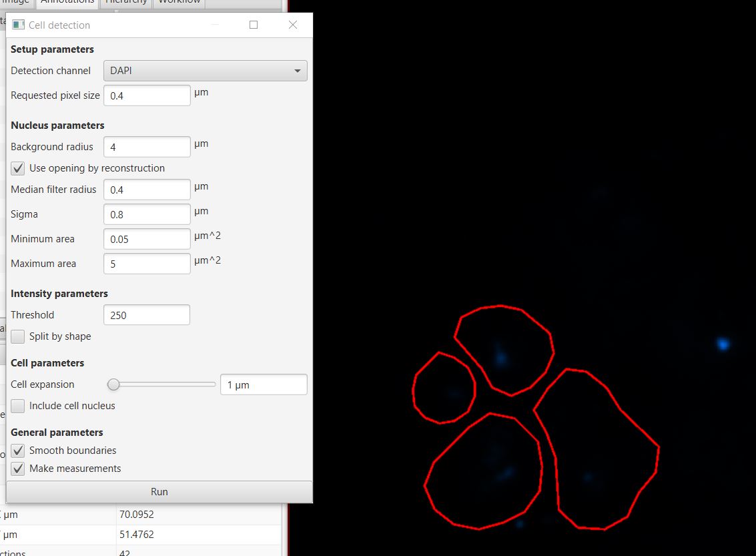This screenshot has width=756, height=556.
Task: Disable Make measurements
Action: pos(17,469)
